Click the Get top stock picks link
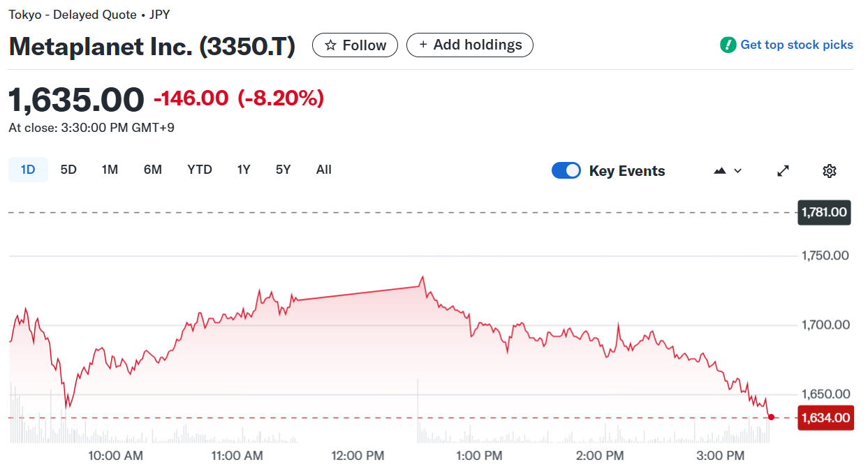 pos(796,45)
